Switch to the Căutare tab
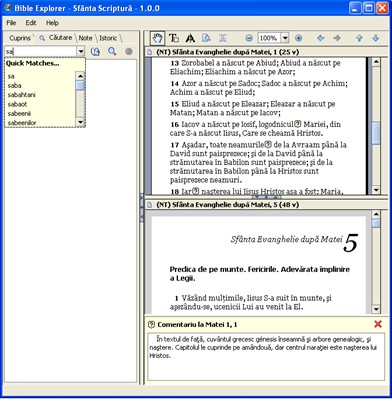 coord(56,38)
